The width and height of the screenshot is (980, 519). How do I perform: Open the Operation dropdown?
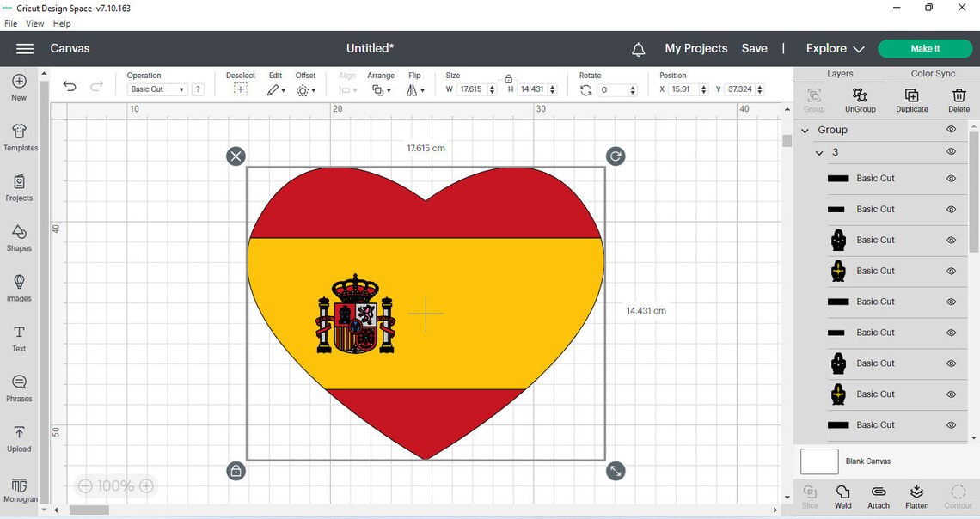point(156,89)
